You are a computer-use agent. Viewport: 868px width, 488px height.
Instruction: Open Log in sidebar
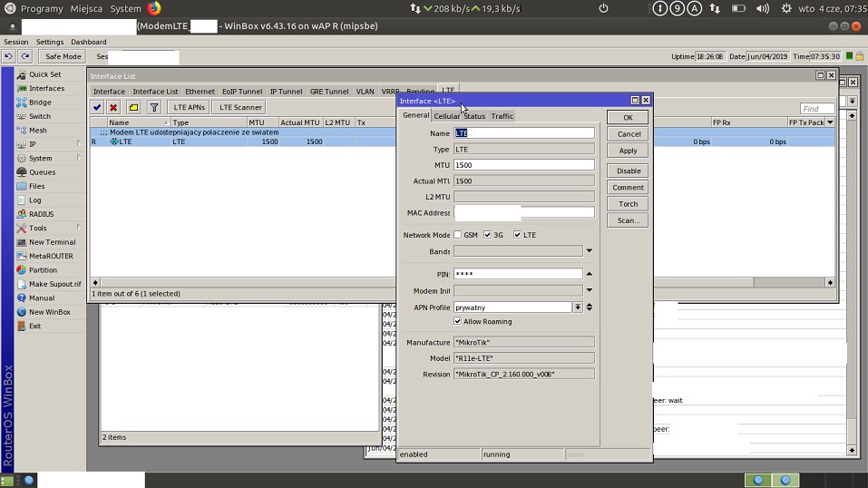click(x=34, y=200)
